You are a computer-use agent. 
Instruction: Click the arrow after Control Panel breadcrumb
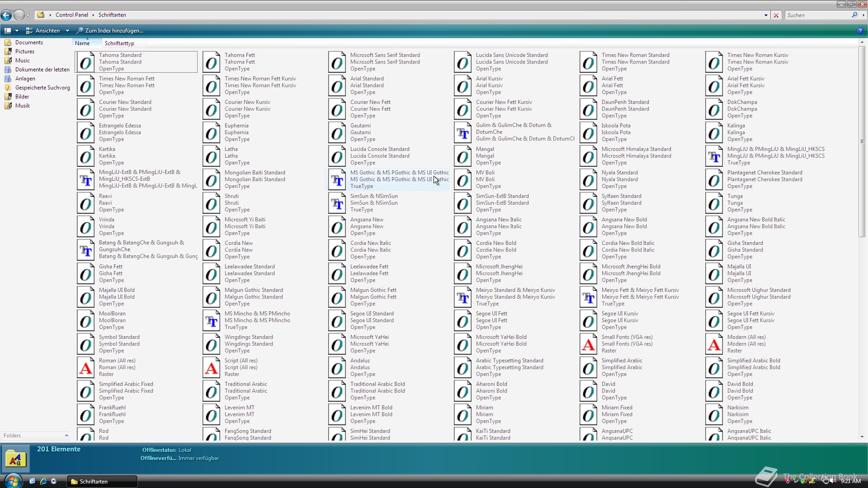(x=93, y=15)
